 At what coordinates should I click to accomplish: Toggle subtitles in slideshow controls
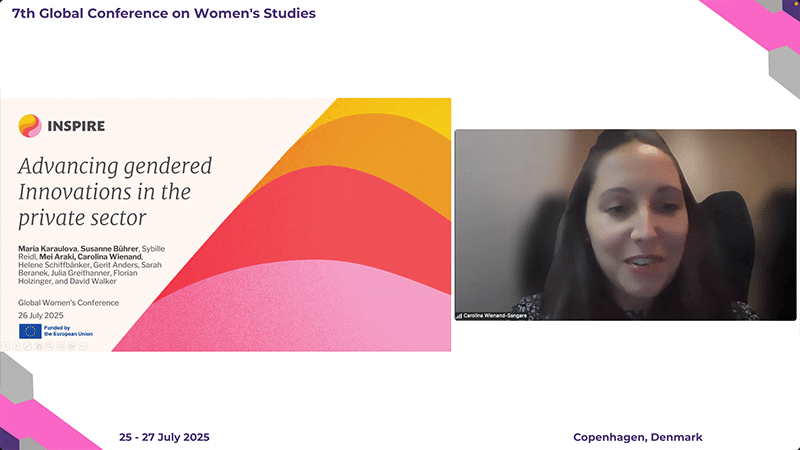point(60,346)
